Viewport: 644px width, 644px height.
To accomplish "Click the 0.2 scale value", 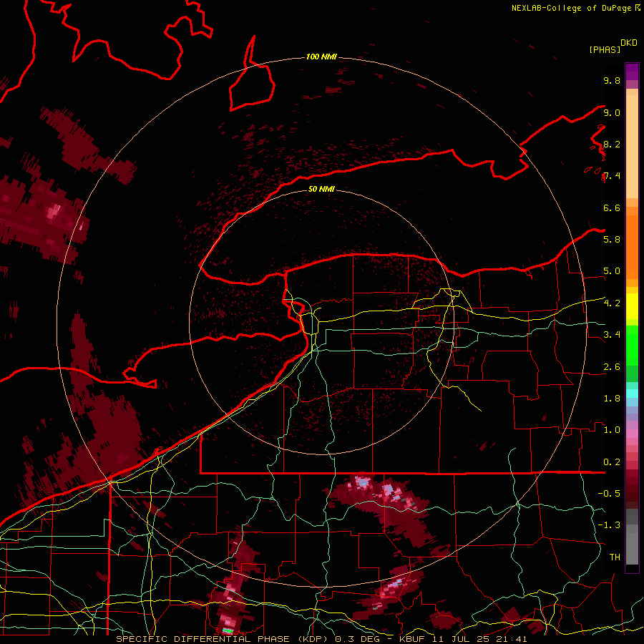I will coord(612,462).
